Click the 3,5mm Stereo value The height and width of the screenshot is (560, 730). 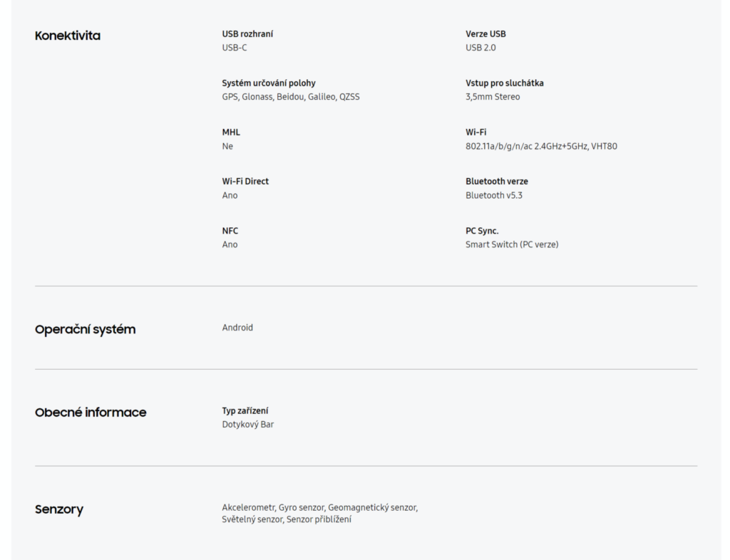(493, 97)
